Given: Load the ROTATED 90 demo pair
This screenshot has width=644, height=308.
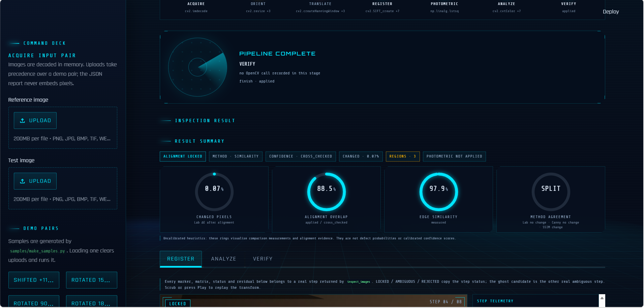Looking at the screenshot, I should (34, 302).
